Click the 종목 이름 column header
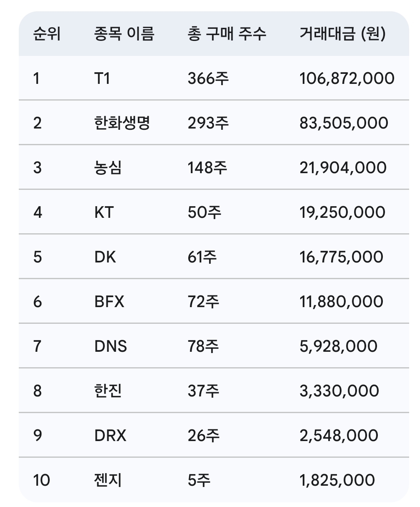 click(x=124, y=34)
